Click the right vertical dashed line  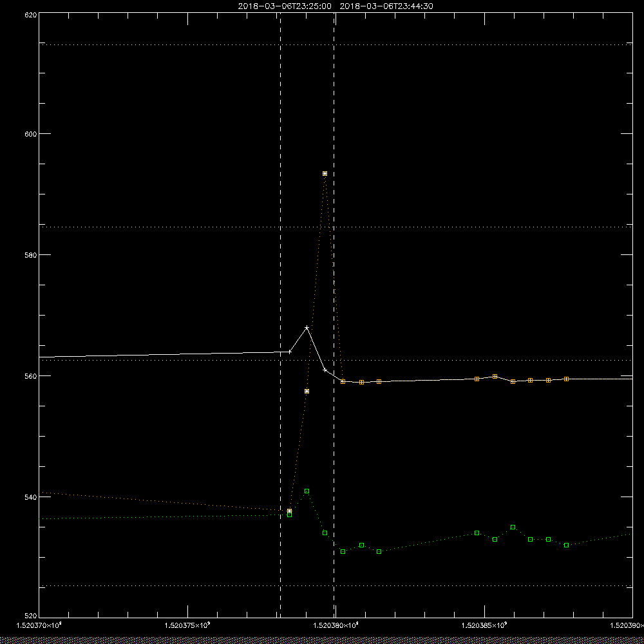point(334,315)
